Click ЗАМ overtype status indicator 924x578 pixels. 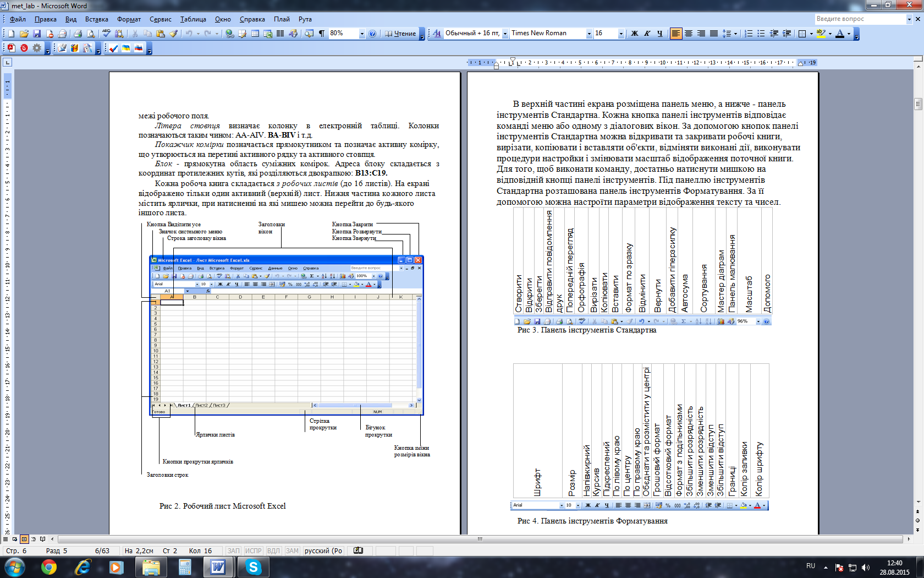click(292, 550)
